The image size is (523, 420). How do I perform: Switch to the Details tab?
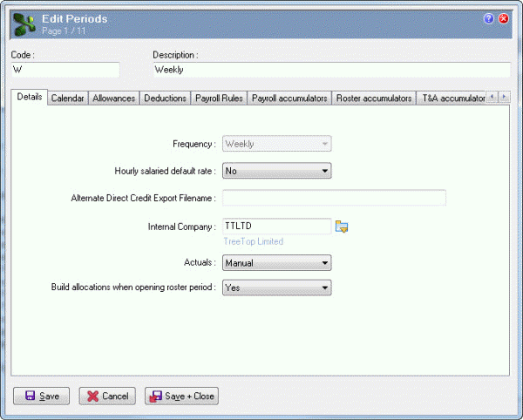[30, 97]
